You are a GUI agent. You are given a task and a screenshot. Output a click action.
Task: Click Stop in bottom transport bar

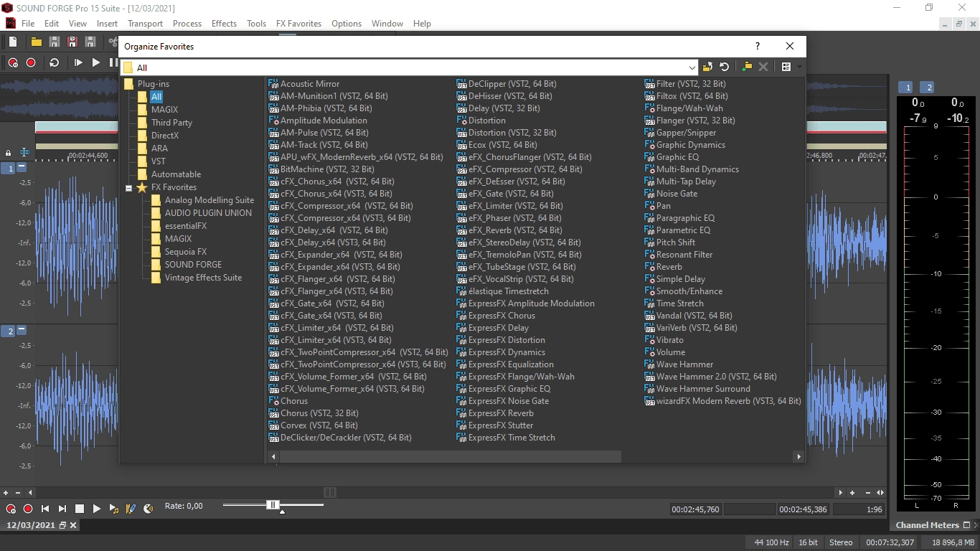[x=80, y=509]
